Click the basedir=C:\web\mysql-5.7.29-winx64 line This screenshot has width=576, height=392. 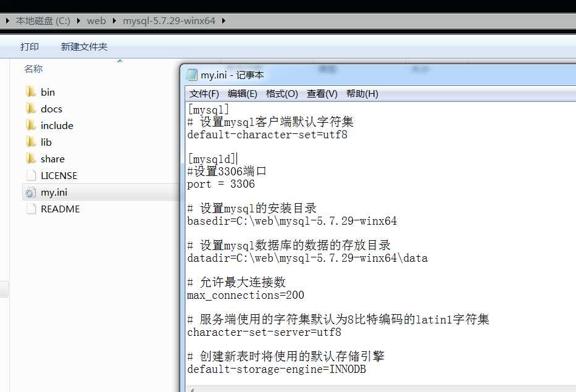click(x=292, y=221)
